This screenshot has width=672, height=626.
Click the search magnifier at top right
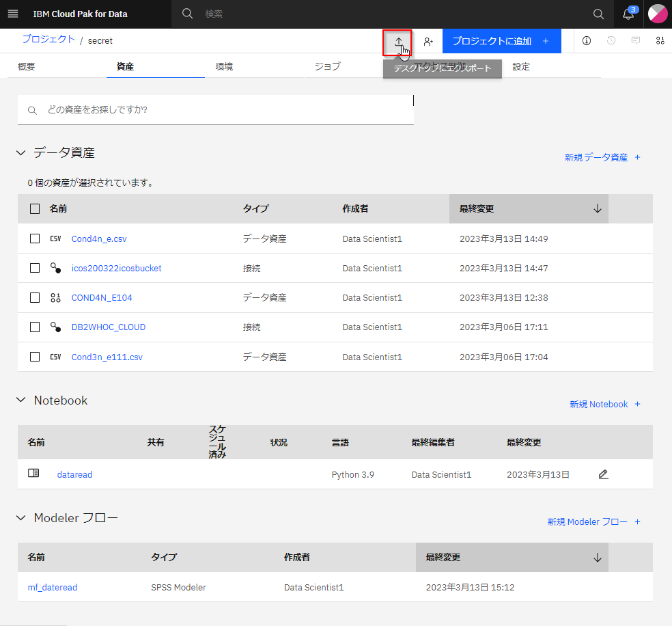pos(598,14)
